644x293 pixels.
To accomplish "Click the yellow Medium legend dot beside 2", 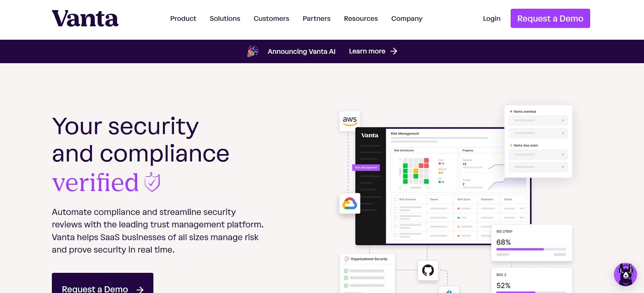I will [440, 173].
